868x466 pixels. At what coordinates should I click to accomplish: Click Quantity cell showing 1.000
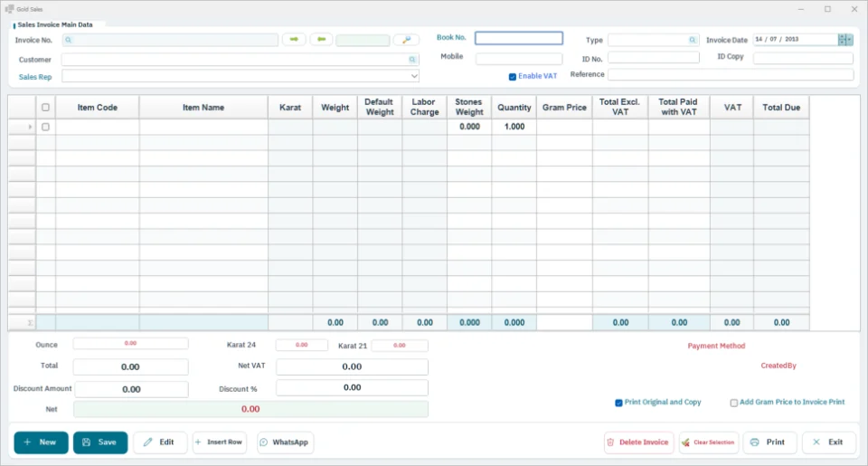(514, 127)
